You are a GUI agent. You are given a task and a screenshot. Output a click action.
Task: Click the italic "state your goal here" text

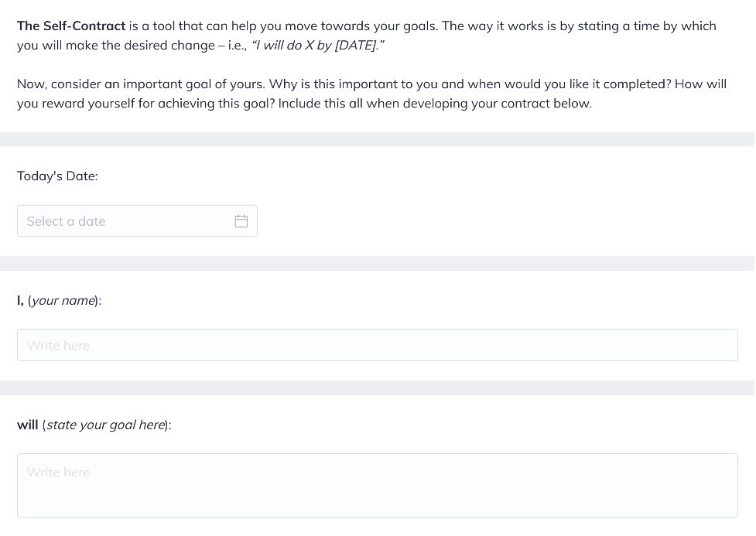coord(106,425)
